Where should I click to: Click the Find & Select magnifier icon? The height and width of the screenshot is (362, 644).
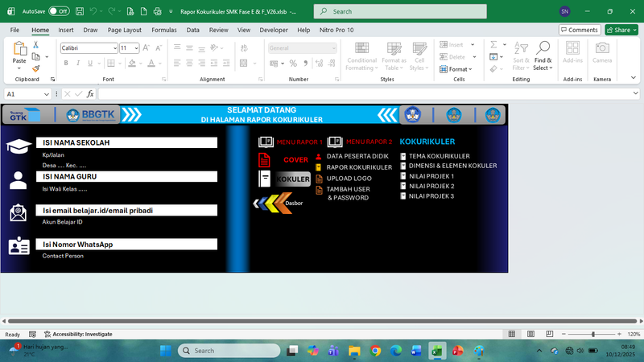pyautogui.click(x=543, y=50)
